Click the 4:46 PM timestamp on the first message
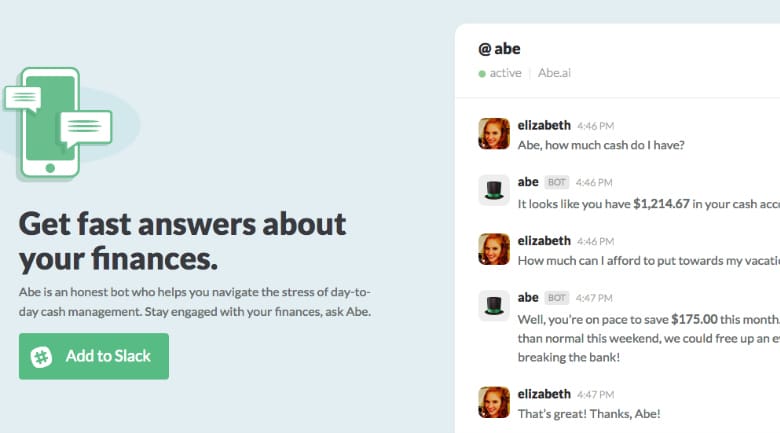This screenshot has width=780, height=433. pos(596,126)
